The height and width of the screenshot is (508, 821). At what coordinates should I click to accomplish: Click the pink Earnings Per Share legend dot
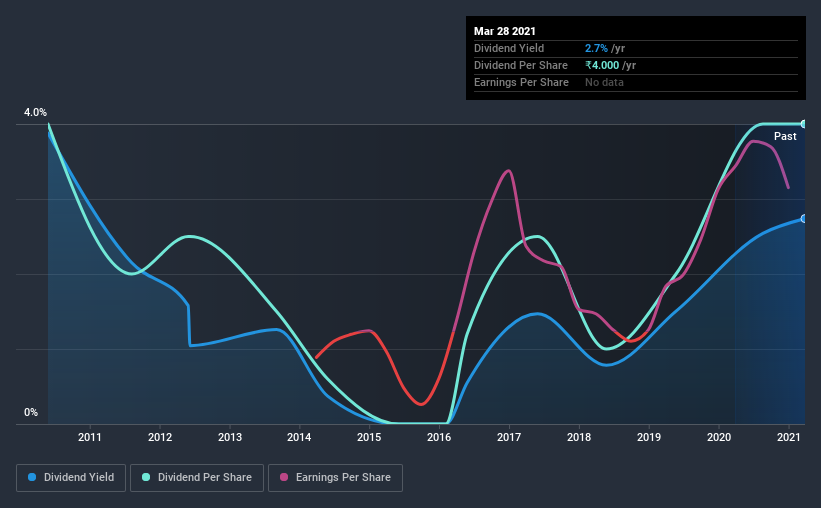click(x=284, y=477)
